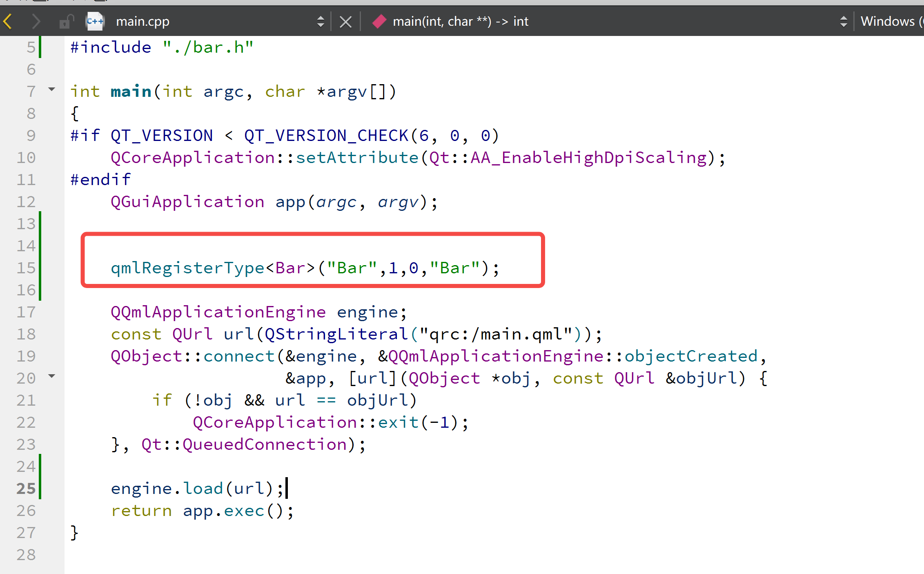Click line number 15 in the gutter
924x574 pixels.
[x=26, y=268]
